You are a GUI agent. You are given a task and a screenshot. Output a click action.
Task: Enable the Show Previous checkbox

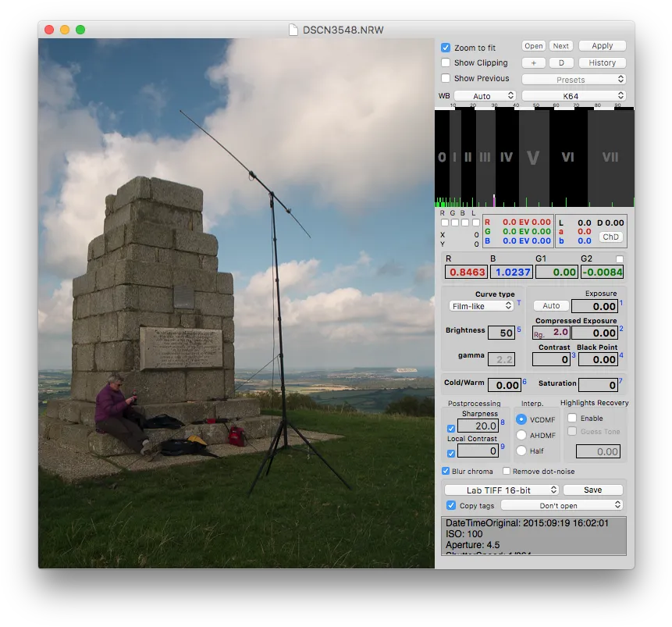click(446, 78)
